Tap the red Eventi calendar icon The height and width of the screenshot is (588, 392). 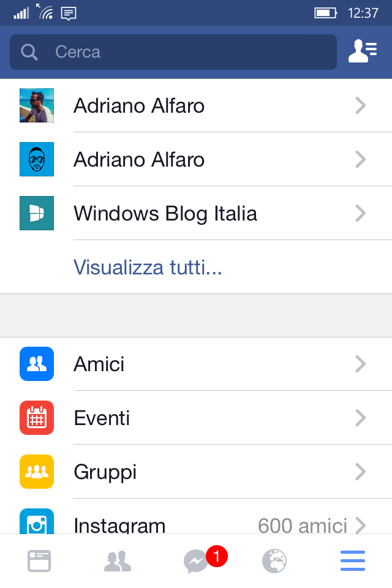pyautogui.click(x=37, y=418)
